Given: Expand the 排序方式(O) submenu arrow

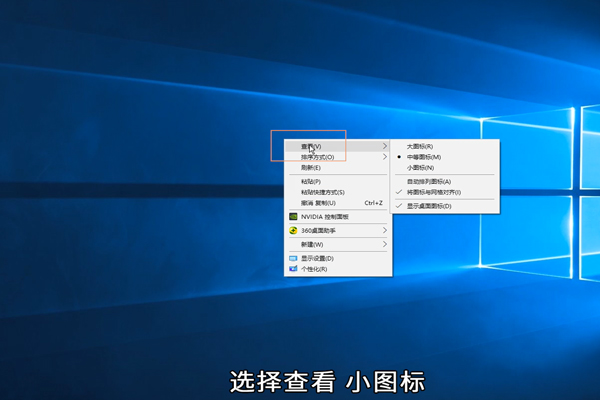Looking at the screenshot, I should click(x=385, y=157).
